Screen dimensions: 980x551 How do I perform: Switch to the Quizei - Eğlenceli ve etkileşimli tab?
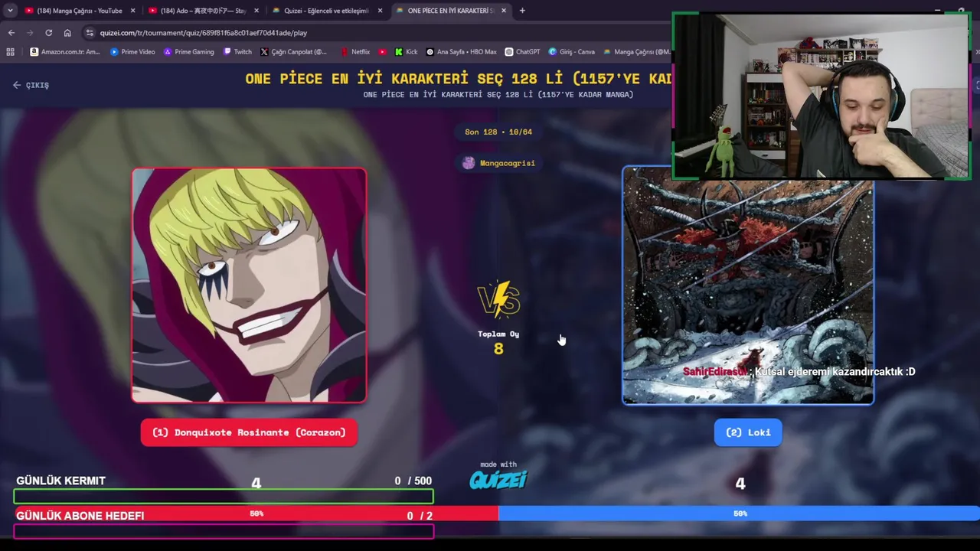327,11
